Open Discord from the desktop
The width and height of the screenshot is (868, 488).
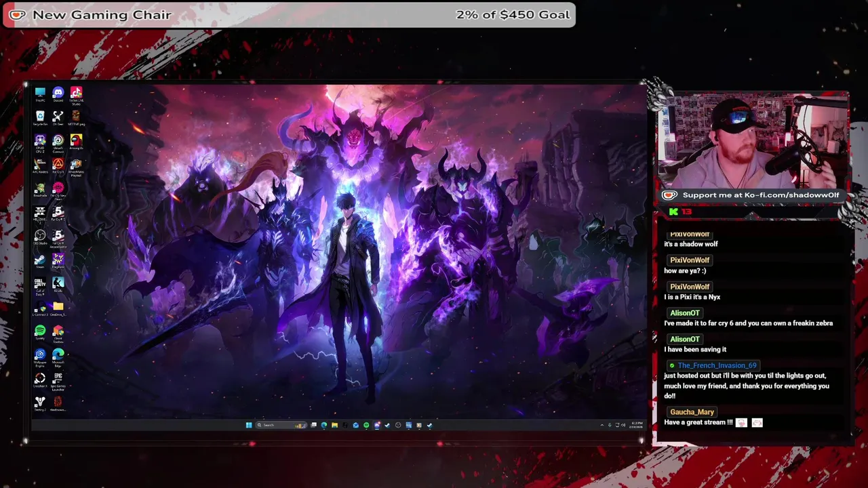[58, 94]
